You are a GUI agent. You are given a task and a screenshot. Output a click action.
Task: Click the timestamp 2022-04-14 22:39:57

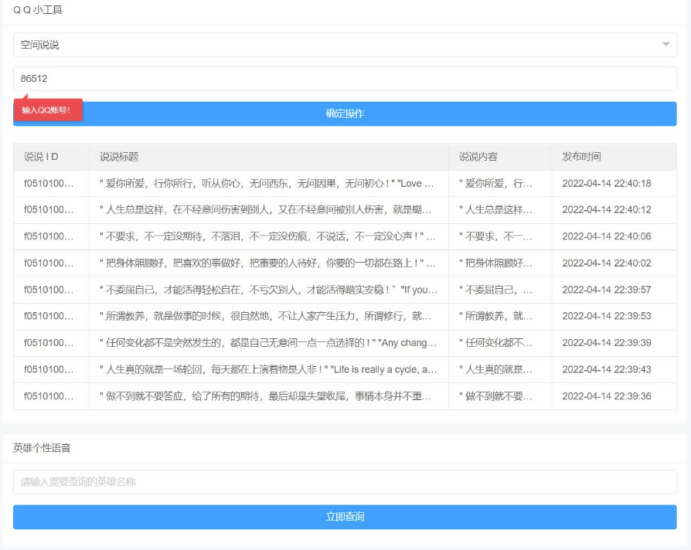pos(606,290)
